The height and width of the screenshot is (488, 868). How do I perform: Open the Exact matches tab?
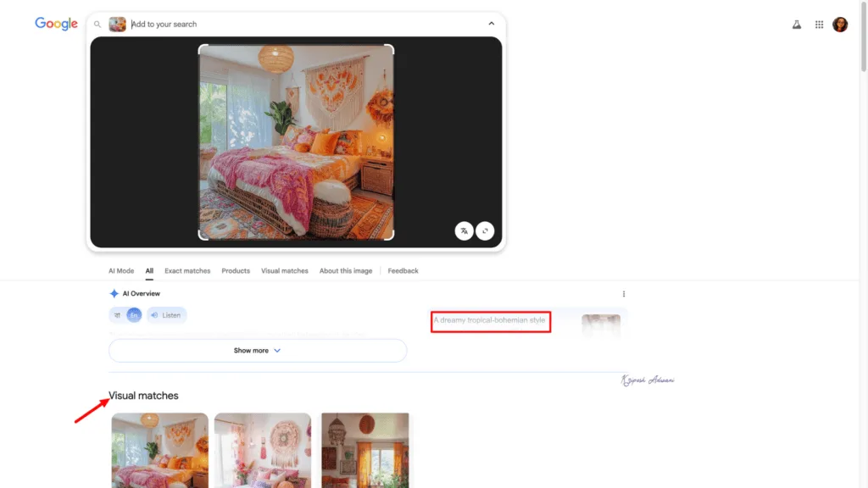point(186,270)
